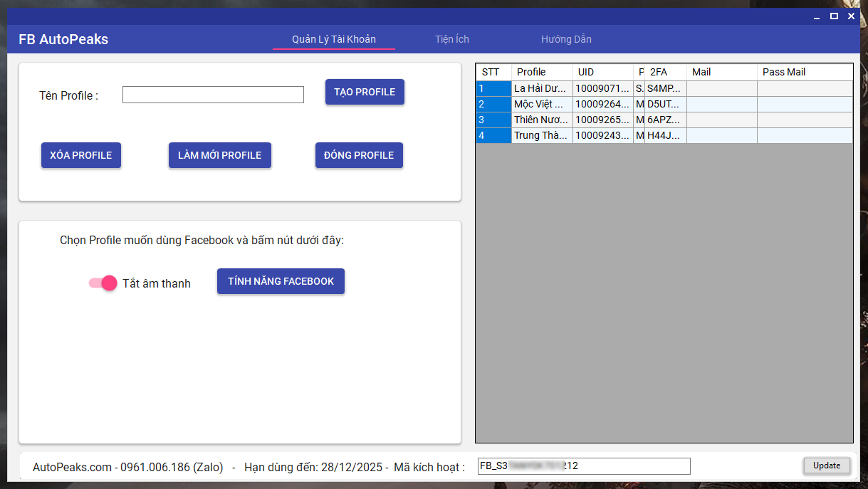Toggle the Tắt âm thanh switch
This screenshot has width=868, height=489.
tap(103, 283)
